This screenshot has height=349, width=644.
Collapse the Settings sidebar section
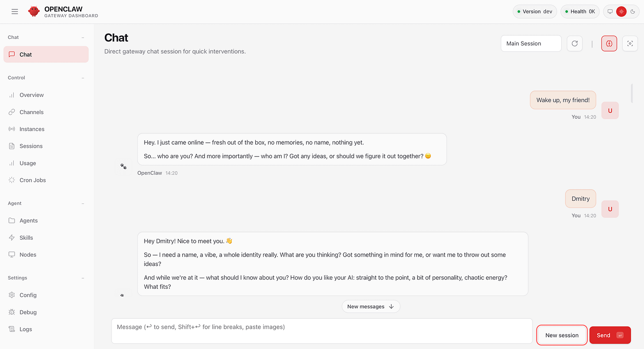tap(83, 278)
